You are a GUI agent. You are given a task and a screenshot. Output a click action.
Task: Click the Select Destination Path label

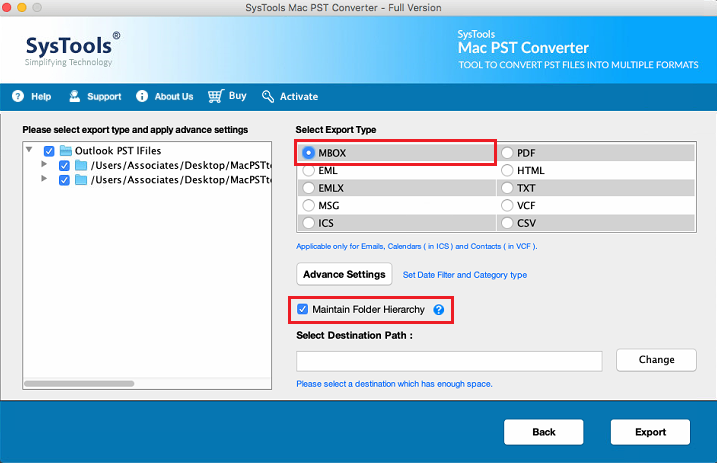click(354, 335)
